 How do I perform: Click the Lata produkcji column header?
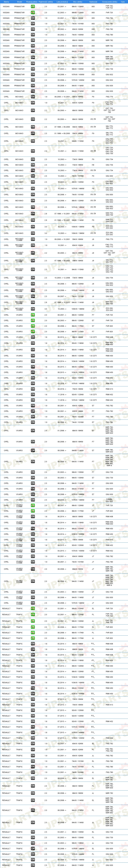click(62, 2)
